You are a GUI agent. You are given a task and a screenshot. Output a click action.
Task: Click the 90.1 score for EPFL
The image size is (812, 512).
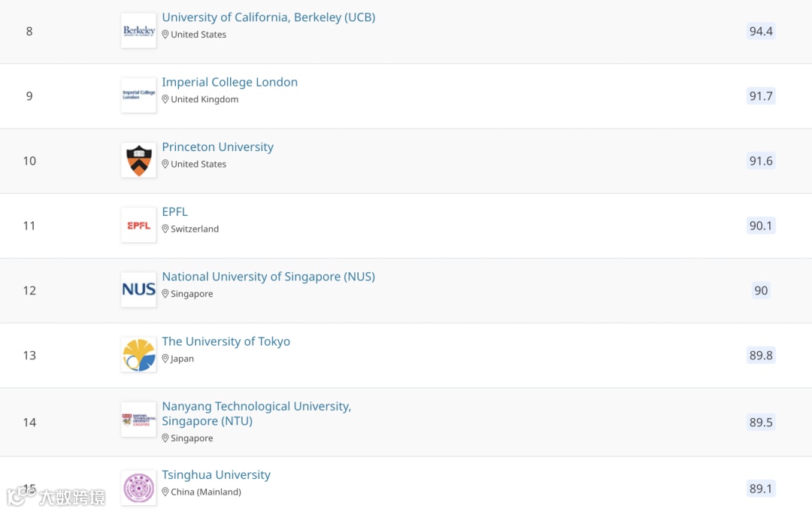pyautogui.click(x=760, y=226)
